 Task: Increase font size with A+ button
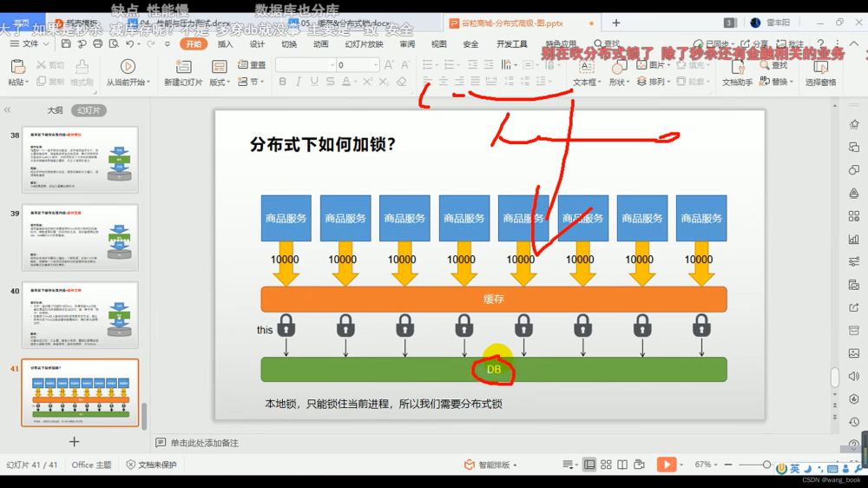[389, 65]
